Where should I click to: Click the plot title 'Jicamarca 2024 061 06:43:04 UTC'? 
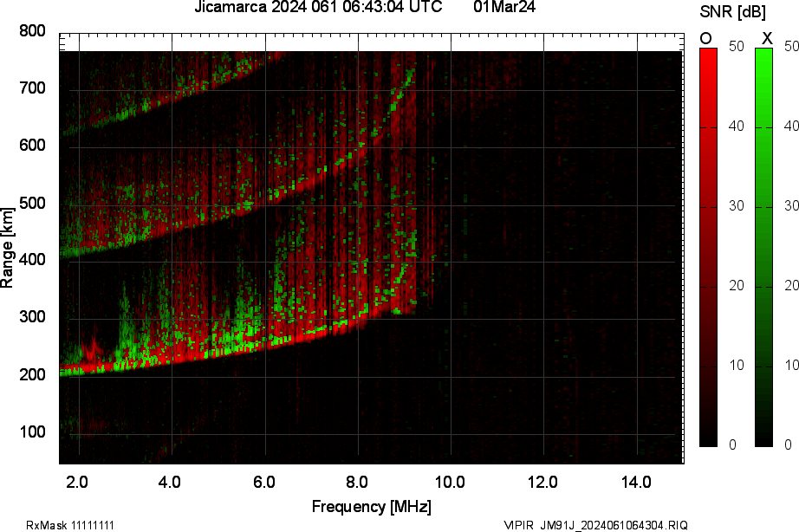pos(319,7)
